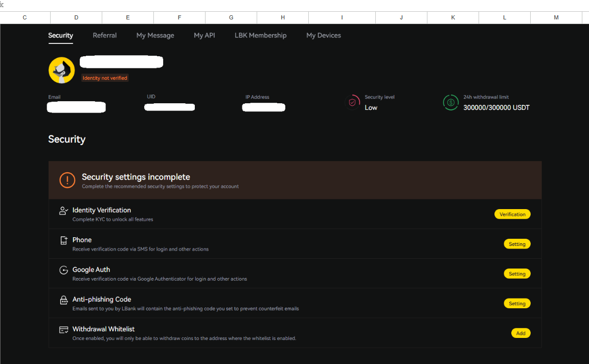This screenshot has width=589, height=364.
Task: Open the Referral tab
Action: pos(105,35)
